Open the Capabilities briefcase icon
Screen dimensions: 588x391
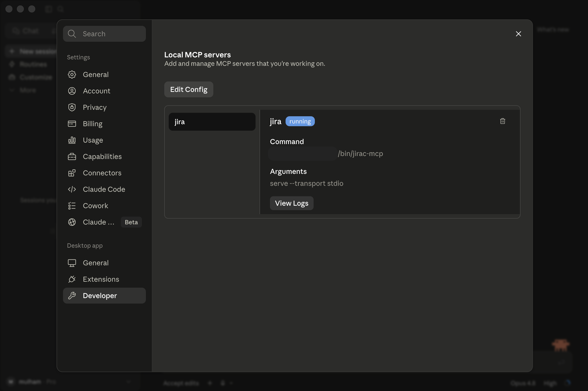(72, 156)
